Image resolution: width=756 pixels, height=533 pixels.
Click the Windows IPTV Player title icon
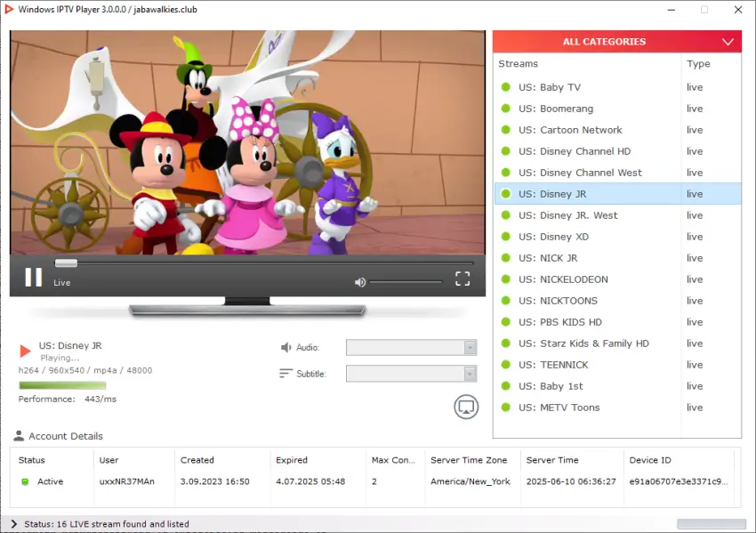tap(9, 9)
